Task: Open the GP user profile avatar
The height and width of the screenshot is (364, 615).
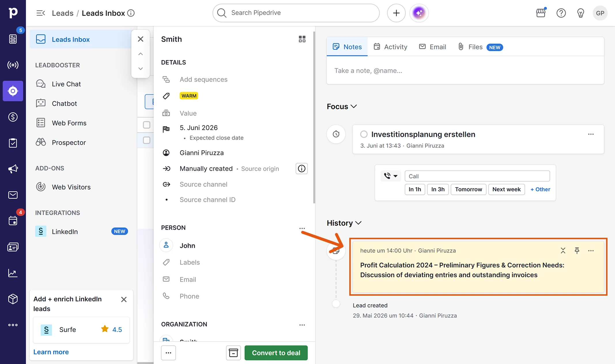Action: [600, 13]
